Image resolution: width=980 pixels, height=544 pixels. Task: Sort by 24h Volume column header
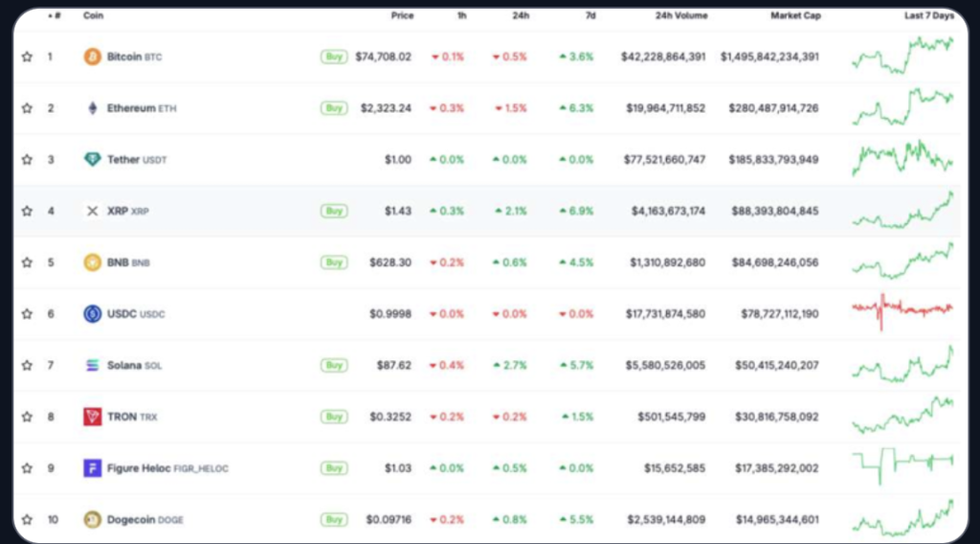(x=681, y=15)
